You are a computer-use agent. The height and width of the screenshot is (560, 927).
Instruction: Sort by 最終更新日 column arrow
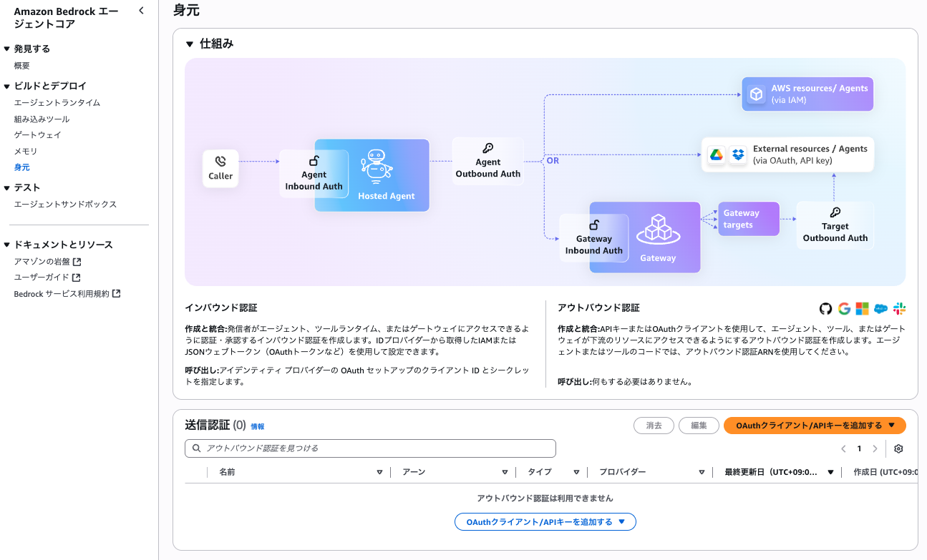click(830, 472)
